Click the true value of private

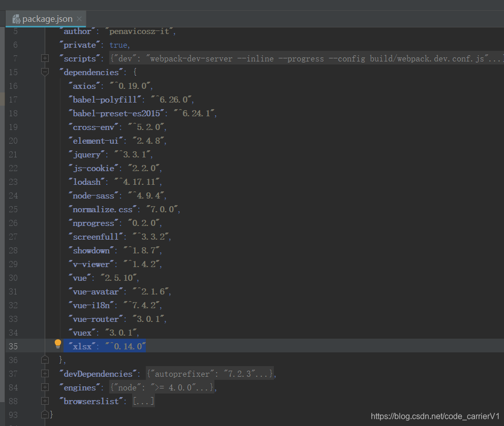118,45
